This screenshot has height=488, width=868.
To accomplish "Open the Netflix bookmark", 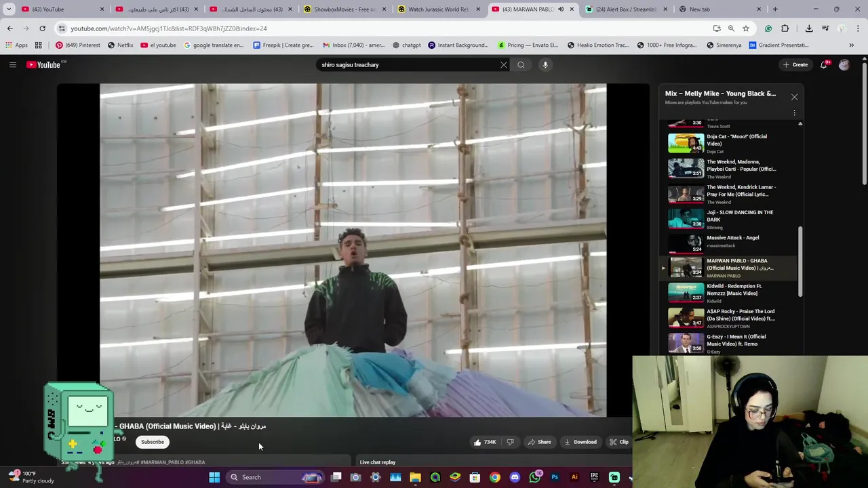I will [x=120, y=45].
